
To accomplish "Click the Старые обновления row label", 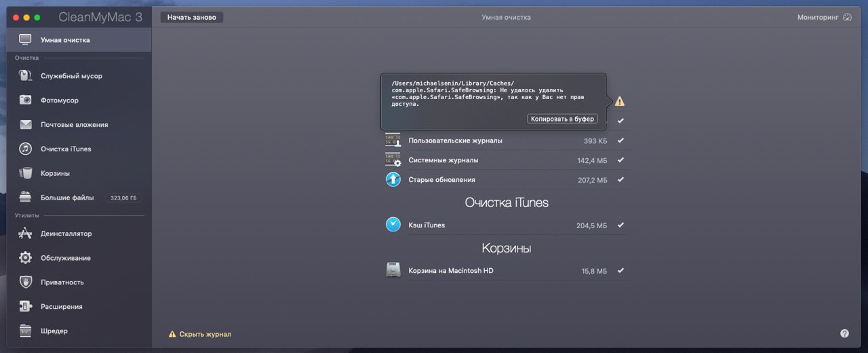I will (441, 180).
